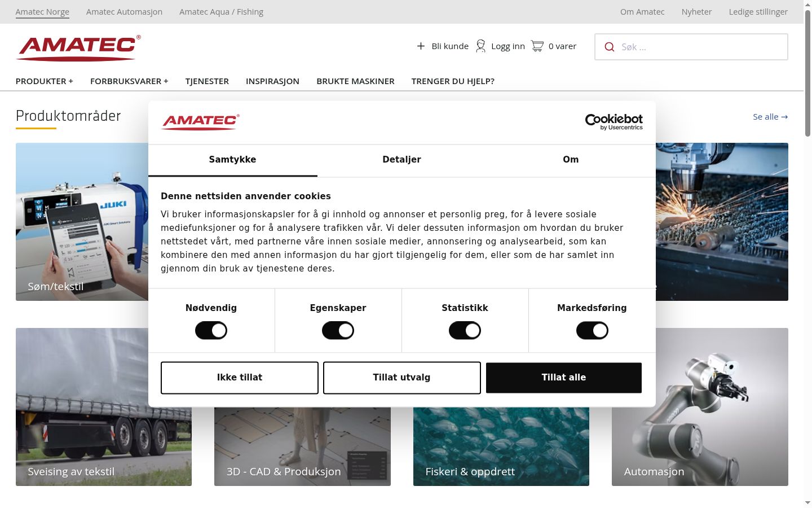Open the INSPIRASJON menu item

pyautogui.click(x=272, y=81)
